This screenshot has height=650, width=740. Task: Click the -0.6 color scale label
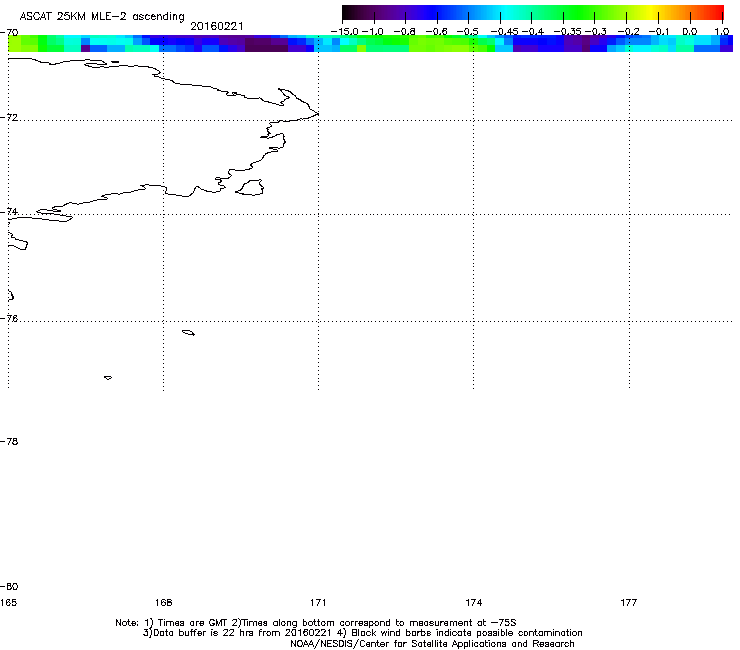point(437,32)
